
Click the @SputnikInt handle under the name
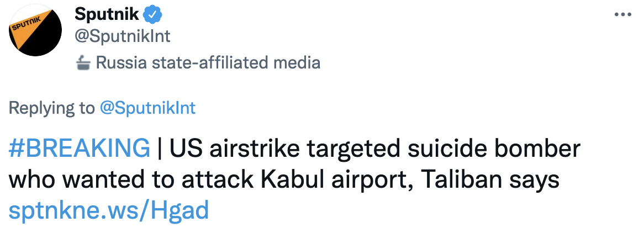(x=122, y=36)
